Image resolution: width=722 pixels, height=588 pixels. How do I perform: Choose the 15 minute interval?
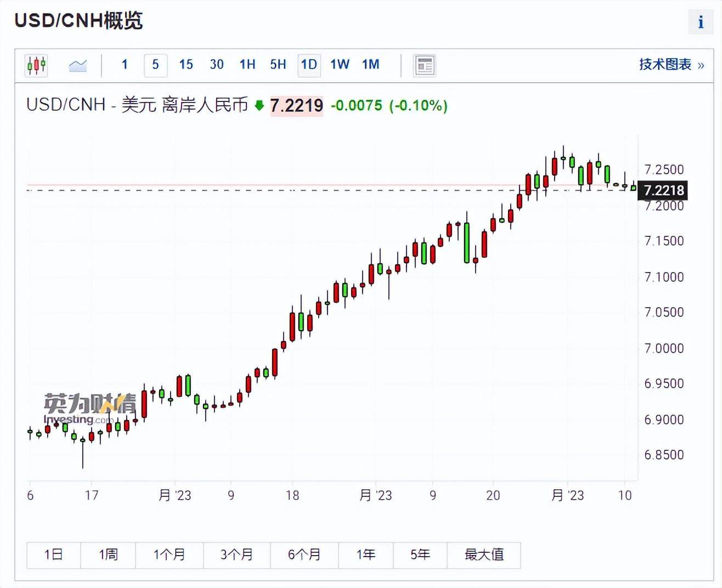pyautogui.click(x=186, y=65)
